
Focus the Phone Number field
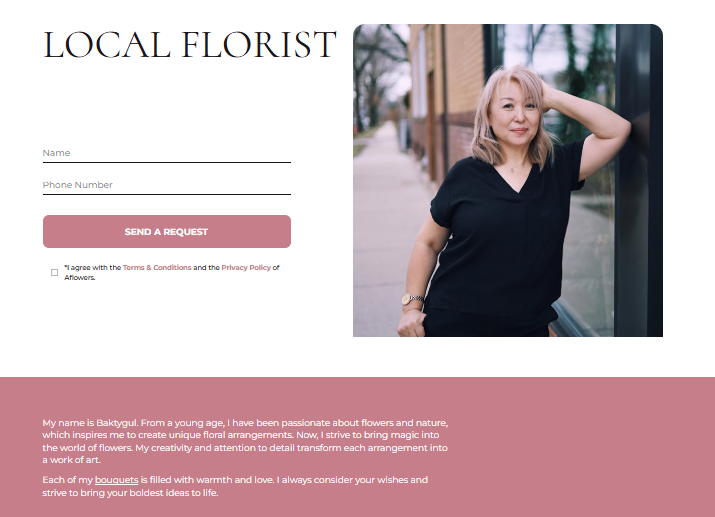pos(166,185)
